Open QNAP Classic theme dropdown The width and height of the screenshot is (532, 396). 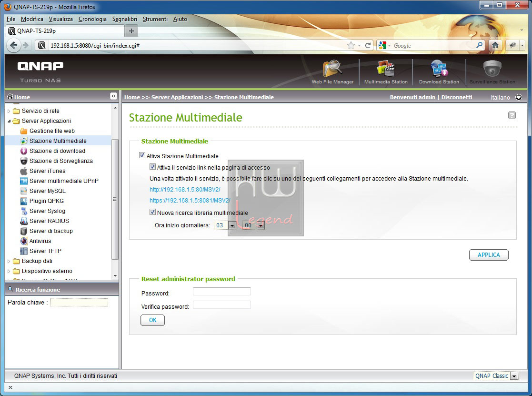[514, 376]
